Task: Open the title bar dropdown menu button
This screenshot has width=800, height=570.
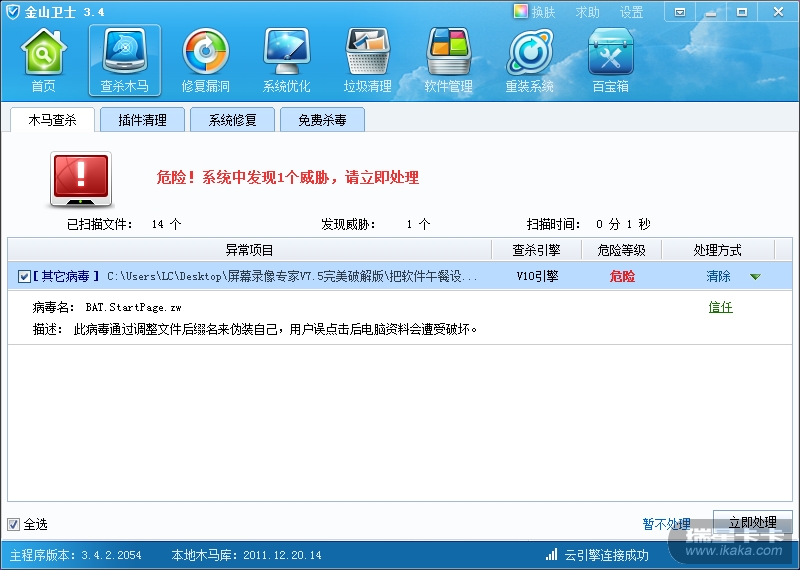Action: pyautogui.click(x=680, y=12)
